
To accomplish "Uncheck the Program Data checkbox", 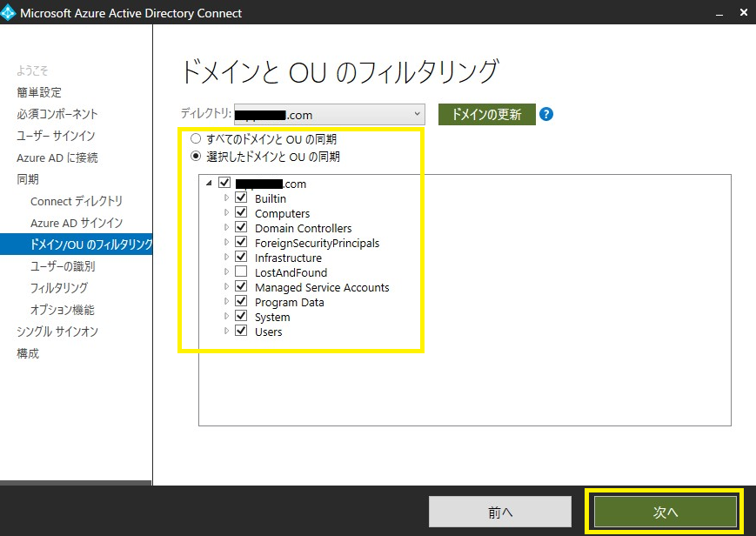I will tap(241, 302).
